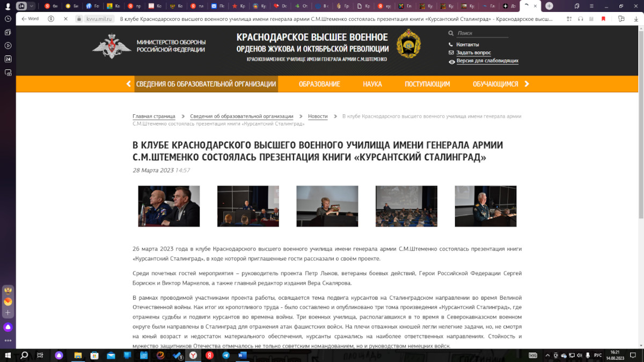Switch the РУС keyboard language indicator
644x362 pixels.
point(597,355)
